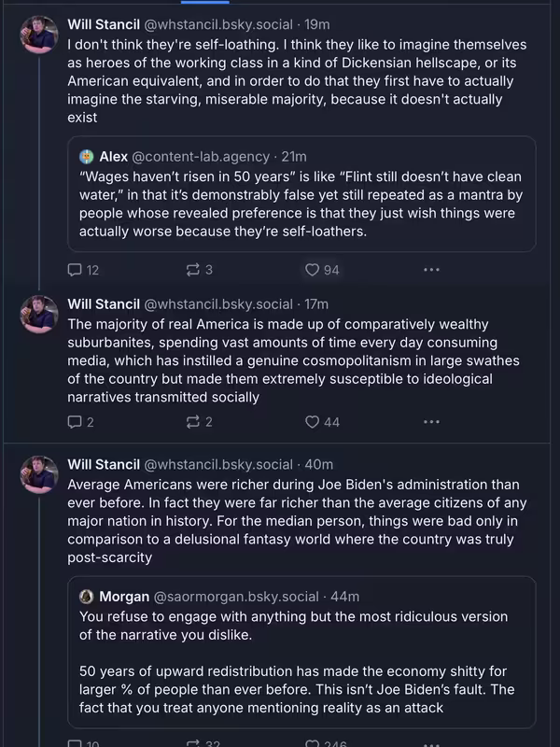560x747 pixels.
Task: Repost the post with 2 reposts
Action: pyautogui.click(x=192, y=422)
